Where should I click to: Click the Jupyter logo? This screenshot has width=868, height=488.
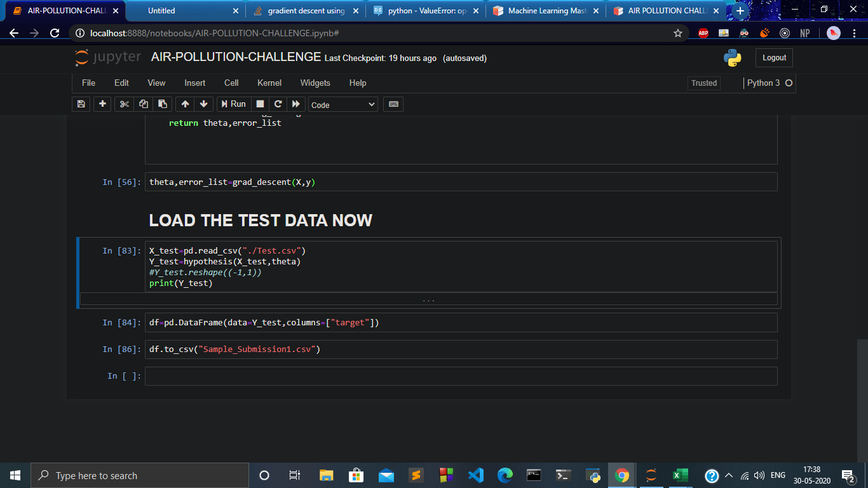coord(108,57)
